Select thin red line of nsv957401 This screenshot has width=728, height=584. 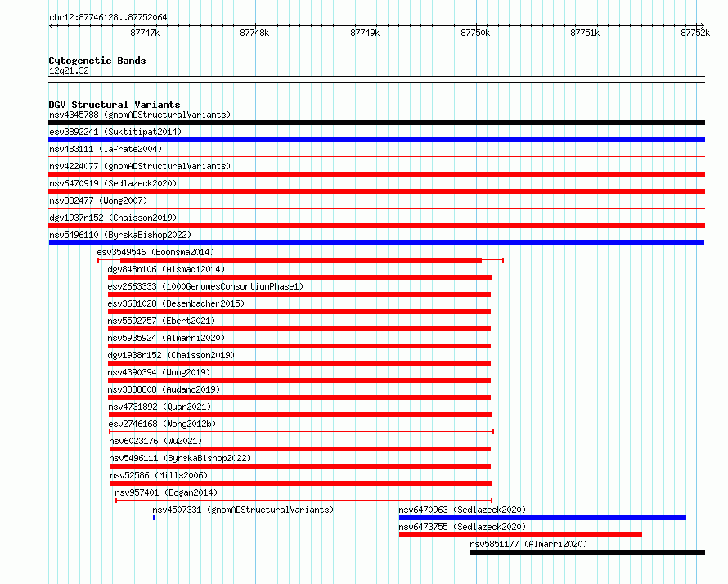pyautogui.click(x=303, y=501)
